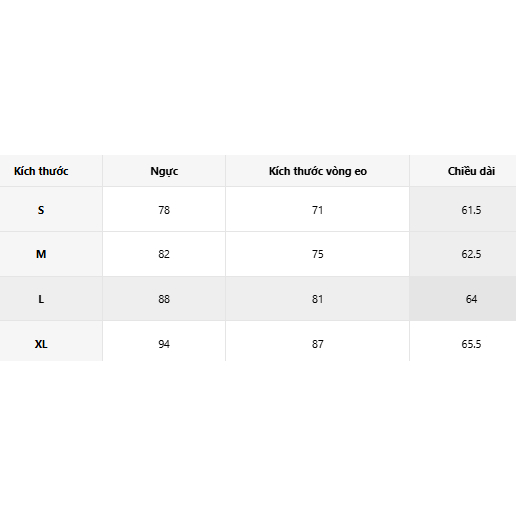Select waist value 87
This screenshot has width=516, height=516.
[x=318, y=344]
